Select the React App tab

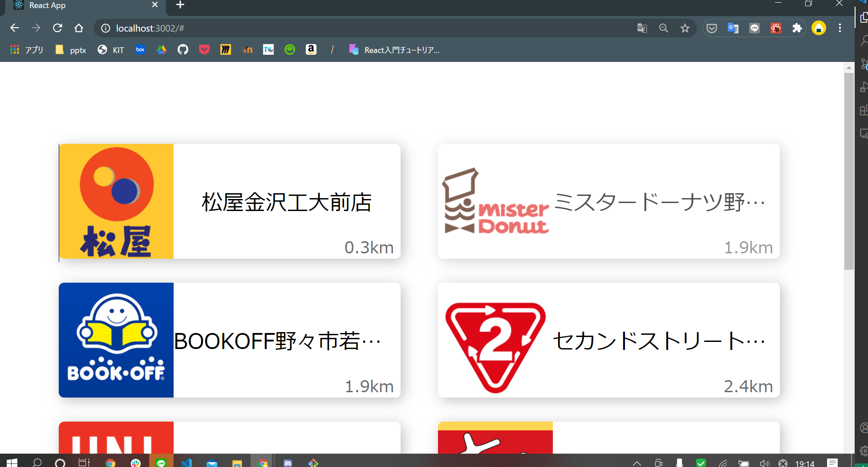(x=85, y=5)
